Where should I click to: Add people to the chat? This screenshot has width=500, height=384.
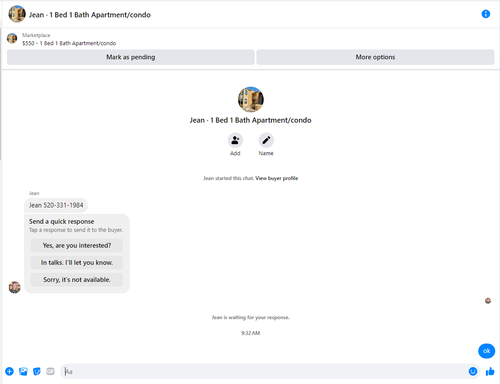click(235, 140)
